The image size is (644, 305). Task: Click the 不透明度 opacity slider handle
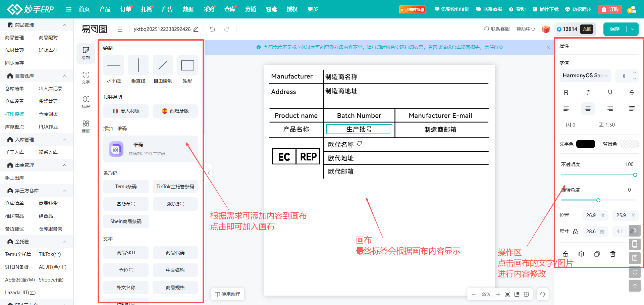click(635, 175)
